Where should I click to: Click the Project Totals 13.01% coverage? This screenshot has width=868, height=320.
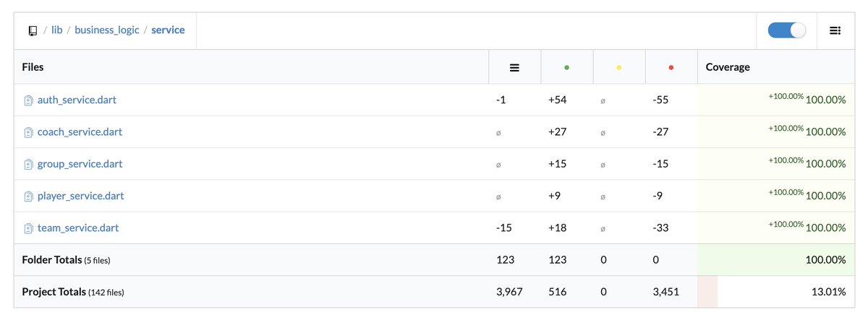point(829,292)
